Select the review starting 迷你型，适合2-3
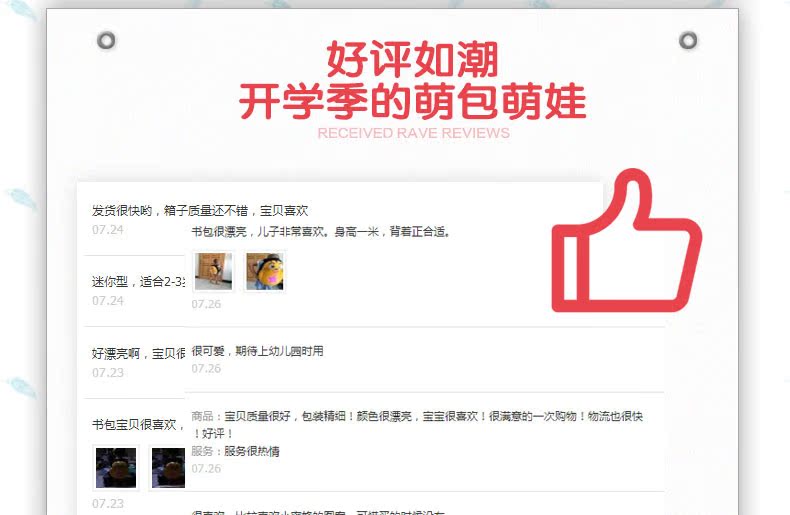The height and width of the screenshot is (515, 790). pyautogui.click(x=138, y=282)
